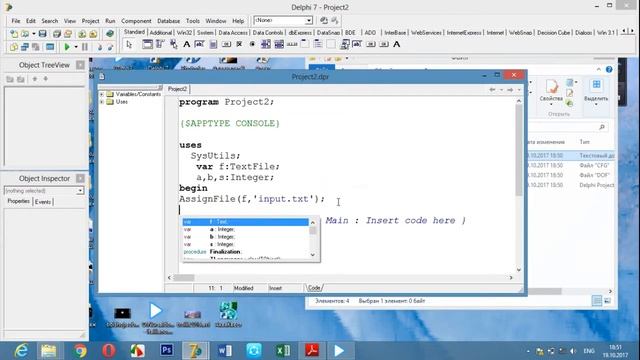
Task: Click the New Form toolbar icon
Action: click(50, 47)
